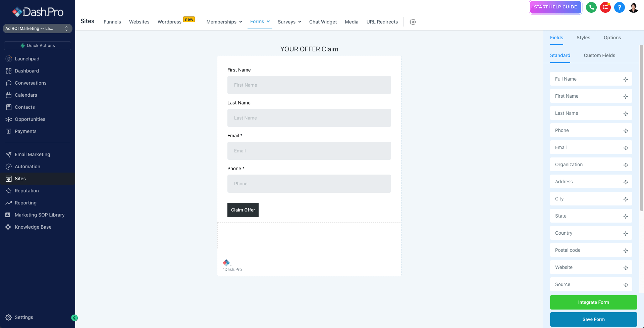644x328 pixels.
Task: Open the Reputation star icon
Action: (x=9, y=191)
